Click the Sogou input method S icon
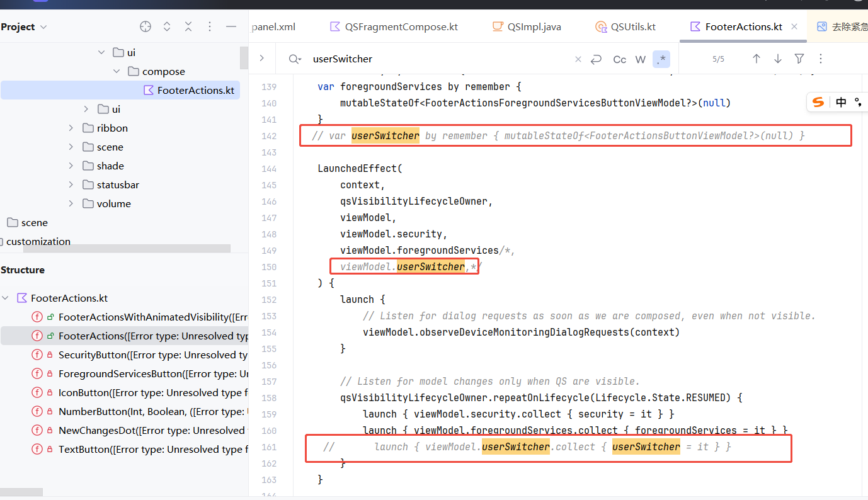The height and width of the screenshot is (500, 868). 818,102
